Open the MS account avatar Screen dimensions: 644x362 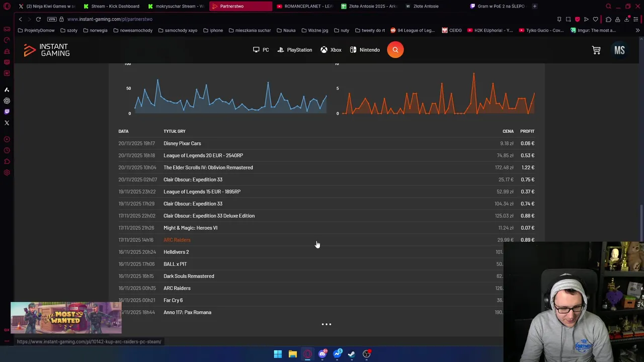coord(619,50)
